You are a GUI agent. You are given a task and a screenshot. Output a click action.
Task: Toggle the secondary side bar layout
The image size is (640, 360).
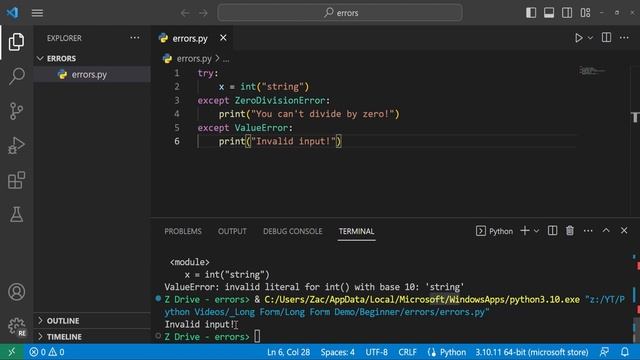(x=567, y=13)
